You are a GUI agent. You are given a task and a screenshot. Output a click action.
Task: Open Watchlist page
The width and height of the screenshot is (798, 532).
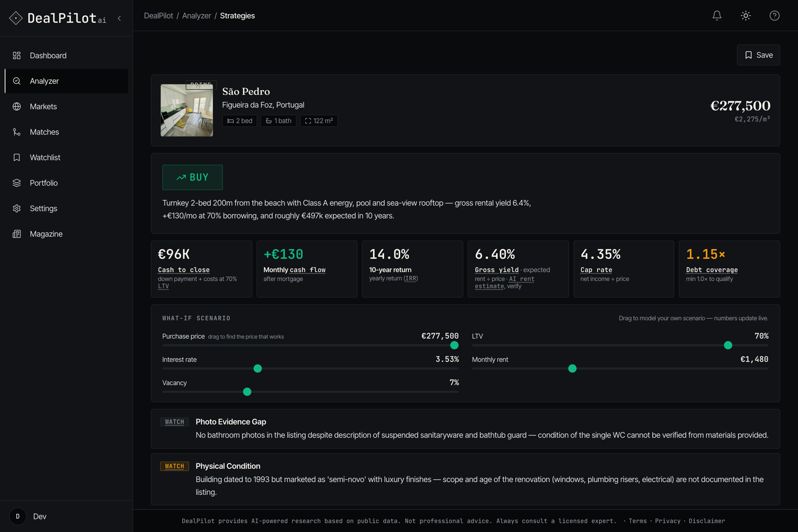[x=66, y=157]
